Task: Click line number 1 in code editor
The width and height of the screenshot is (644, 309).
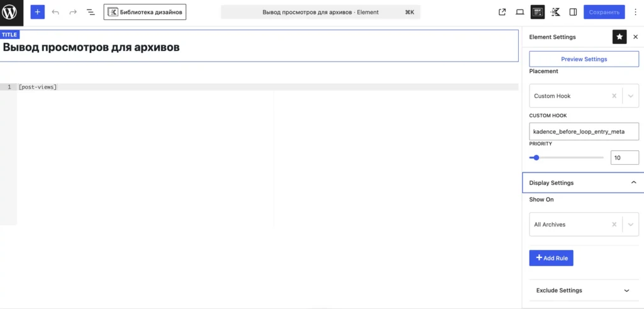Action: (x=9, y=87)
